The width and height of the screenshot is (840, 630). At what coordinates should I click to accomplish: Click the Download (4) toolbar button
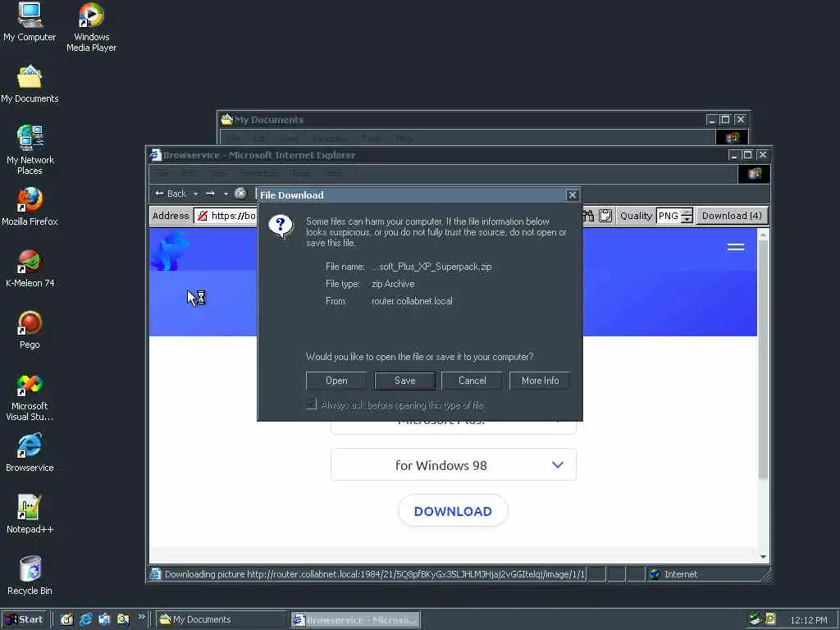click(732, 216)
